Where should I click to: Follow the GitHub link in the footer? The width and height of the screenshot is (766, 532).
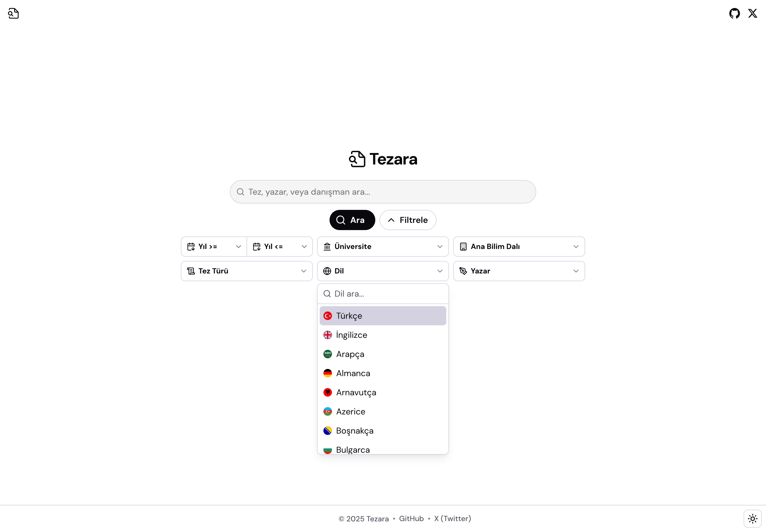pyautogui.click(x=411, y=519)
